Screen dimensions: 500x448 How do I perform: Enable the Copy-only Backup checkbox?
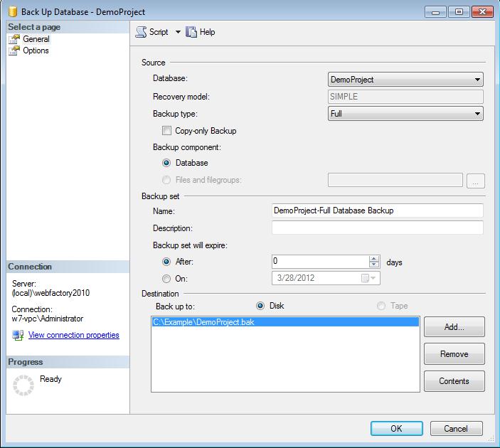click(x=167, y=131)
